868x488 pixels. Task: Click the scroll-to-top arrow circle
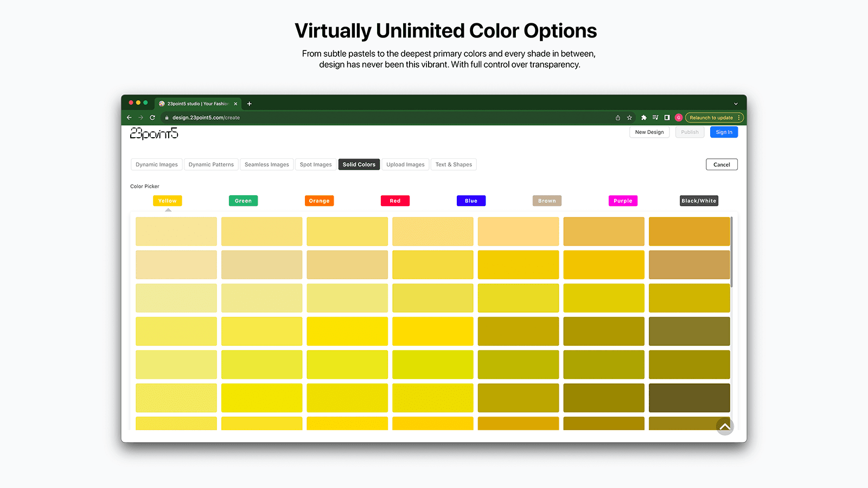(x=725, y=426)
